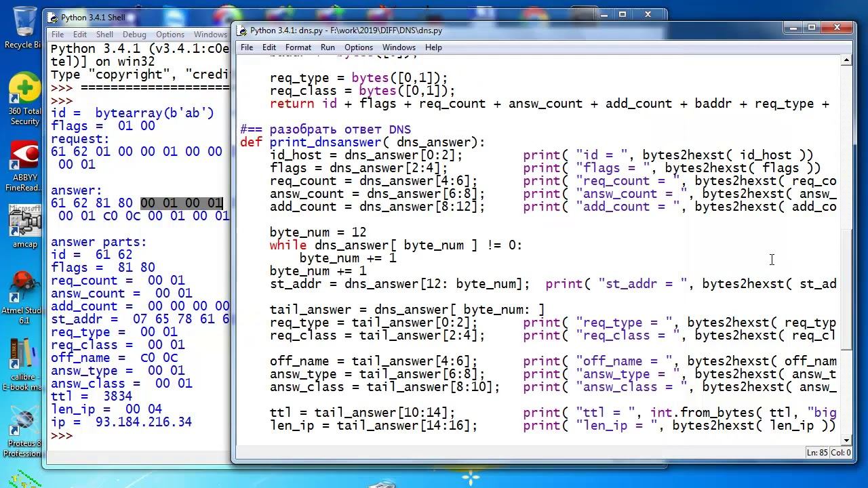Image resolution: width=868 pixels, height=488 pixels.
Task: Click comment 'разобрать ответ DNS' in editor
Action: pos(340,129)
